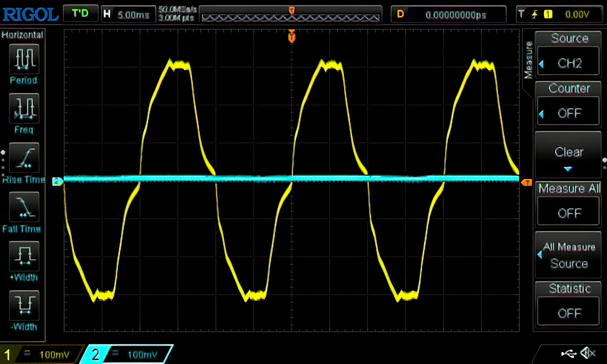Toggle the Statistic OFF setting
Screen dimensions: 607x364
tap(568, 313)
